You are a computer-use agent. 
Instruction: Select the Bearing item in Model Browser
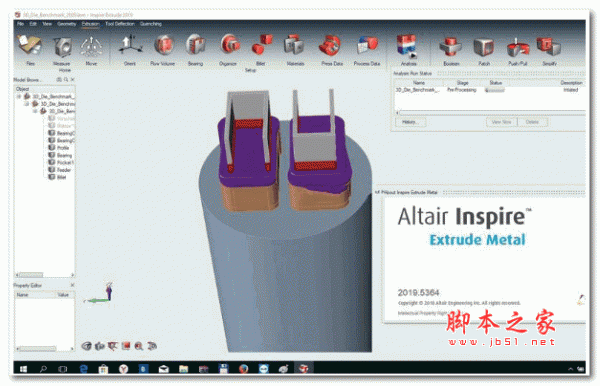tap(64, 155)
